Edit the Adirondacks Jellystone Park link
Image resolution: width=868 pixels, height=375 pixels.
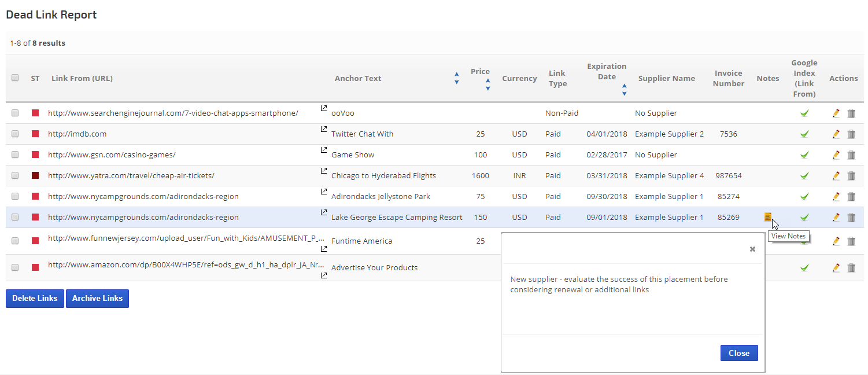pos(836,197)
